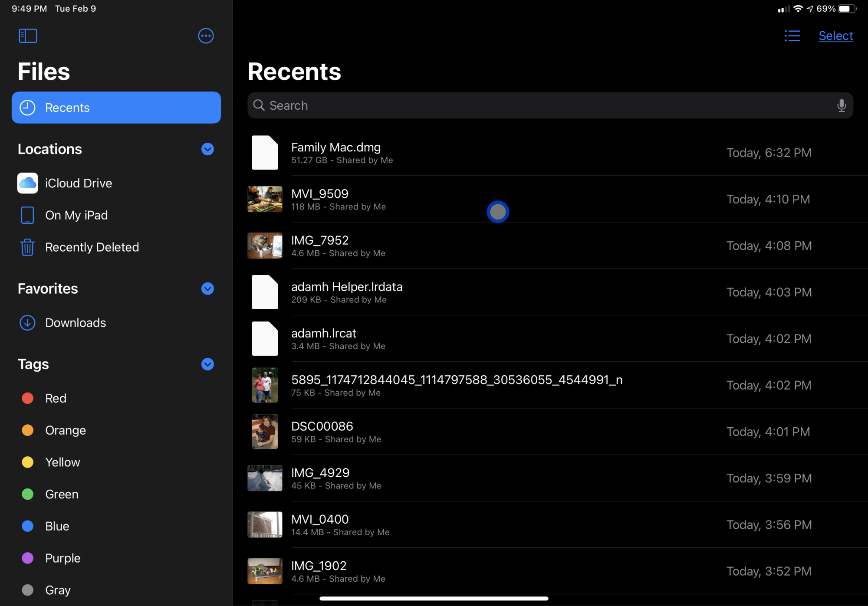Open the Downloads favorite folder
The image size is (868, 606).
75,323
